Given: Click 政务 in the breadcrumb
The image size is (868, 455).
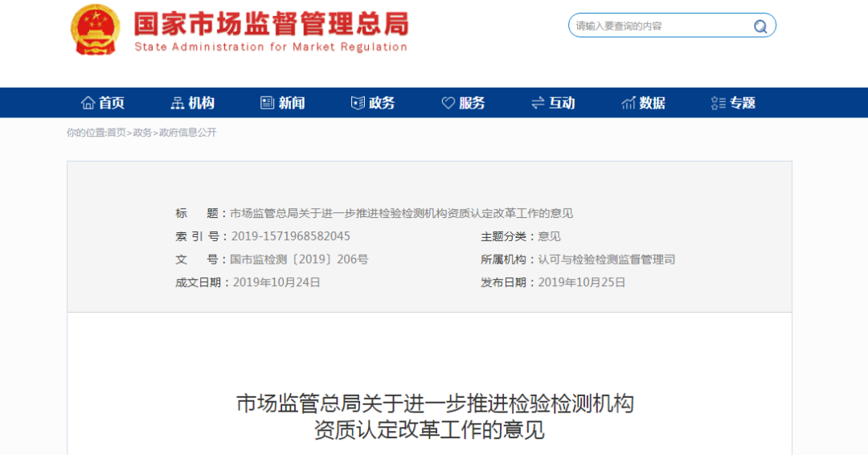Looking at the screenshot, I should point(142,133).
